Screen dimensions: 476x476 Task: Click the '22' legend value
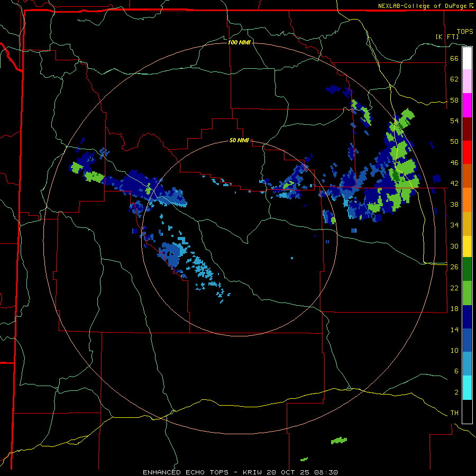[454, 288]
